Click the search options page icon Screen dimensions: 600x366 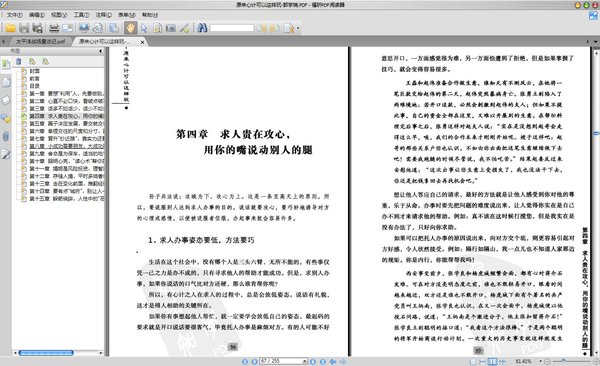point(289,28)
